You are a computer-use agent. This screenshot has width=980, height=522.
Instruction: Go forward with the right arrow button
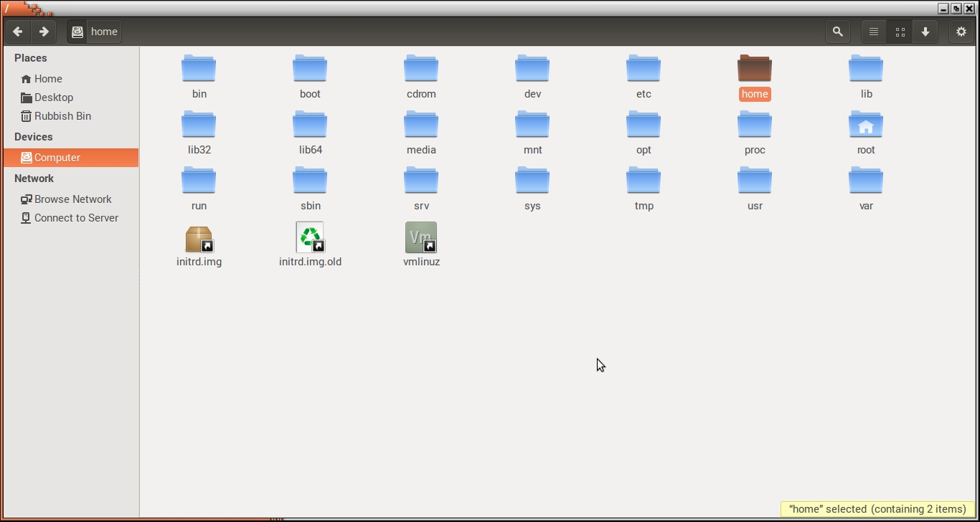click(44, 32)
